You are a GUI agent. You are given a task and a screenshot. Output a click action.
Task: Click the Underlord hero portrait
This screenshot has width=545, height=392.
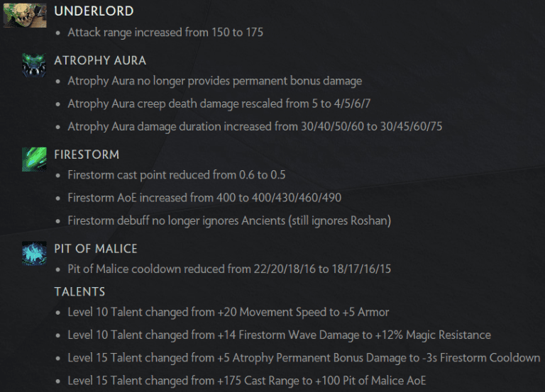(x=25, y=14)
